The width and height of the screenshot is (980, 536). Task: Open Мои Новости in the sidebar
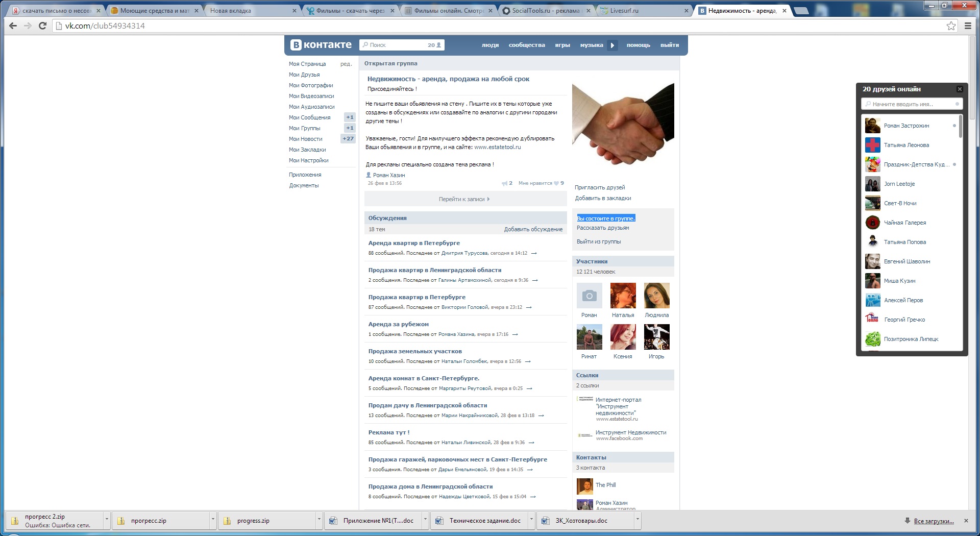coord(305,139)
